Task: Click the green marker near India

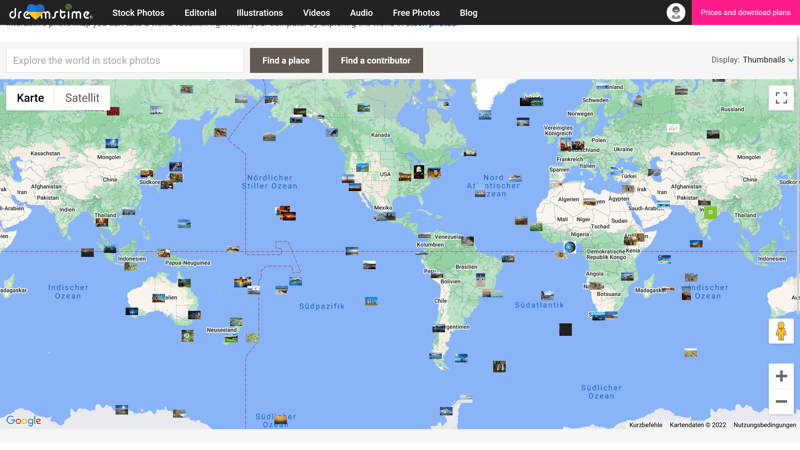Action: tap(710, 212)
